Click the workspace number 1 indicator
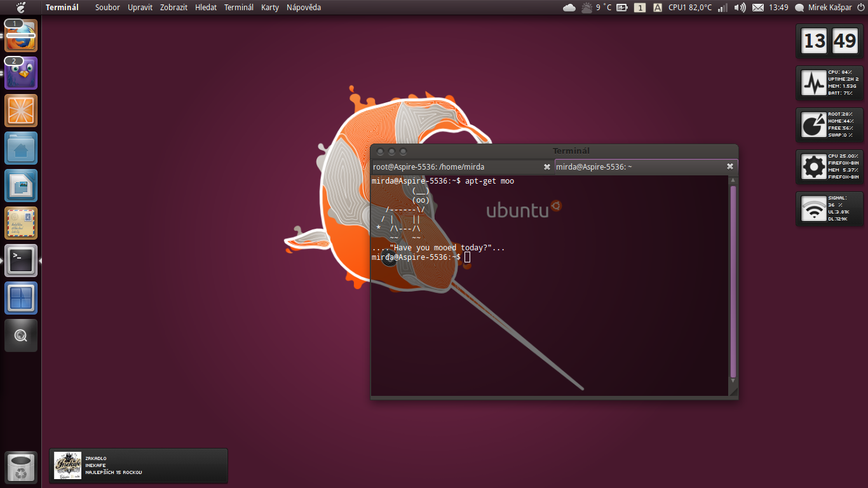The width and height of the screenshot is (868, 488). pyautogui.click(x=640, y=8)
